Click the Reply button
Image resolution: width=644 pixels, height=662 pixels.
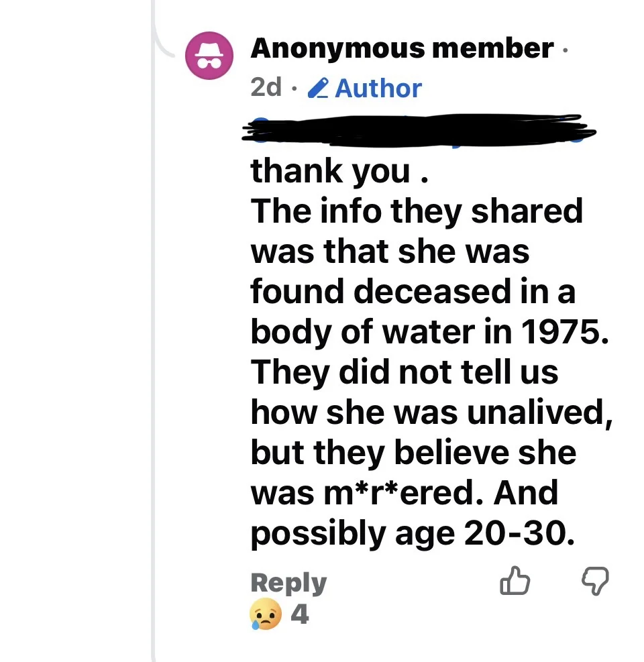(x=288, y=583)
